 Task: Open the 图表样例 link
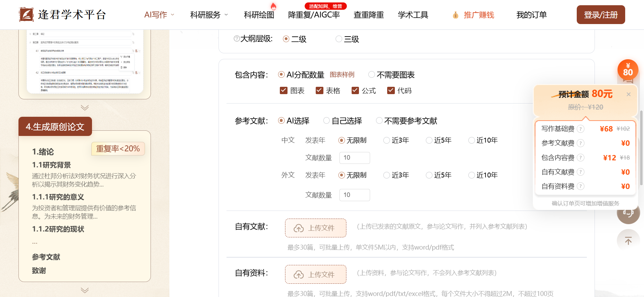[342, 75]
